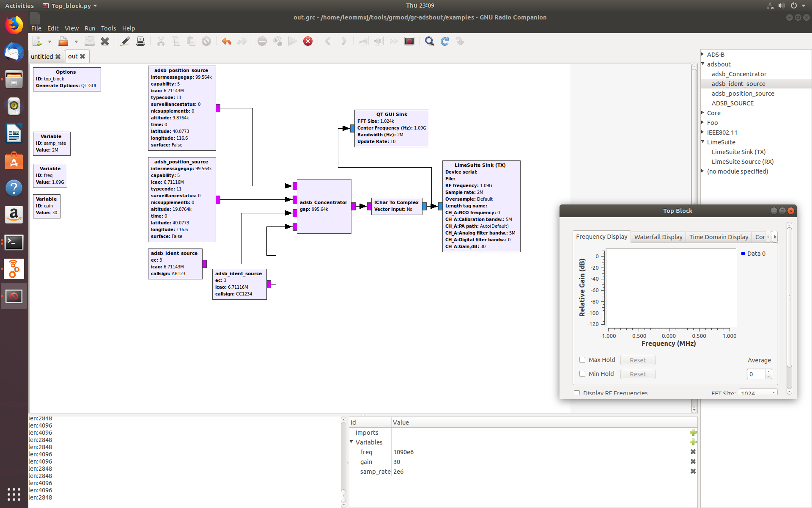This screenshot has width=812, height=508.
Task: Enable the Min Hold checkbox
Action: (582, 374)
